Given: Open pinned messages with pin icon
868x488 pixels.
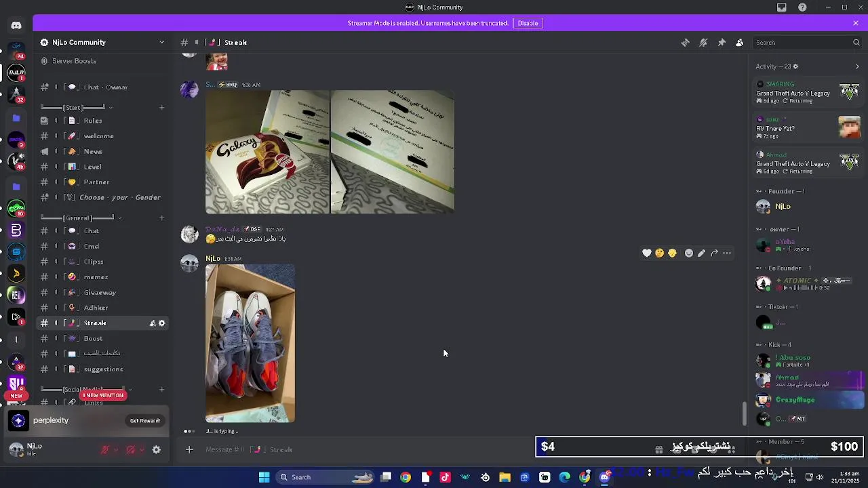Looking at the screenshot, I should pos(722,42).
